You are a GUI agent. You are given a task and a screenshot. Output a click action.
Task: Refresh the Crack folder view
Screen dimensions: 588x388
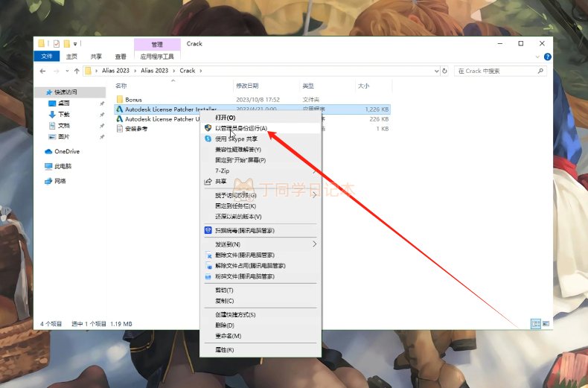point(445,71)
